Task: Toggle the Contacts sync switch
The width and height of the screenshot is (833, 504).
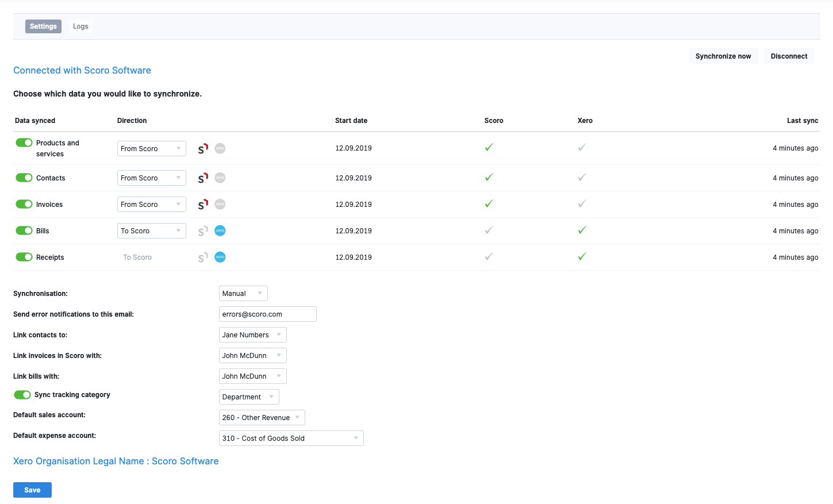Action: point(24,178)
